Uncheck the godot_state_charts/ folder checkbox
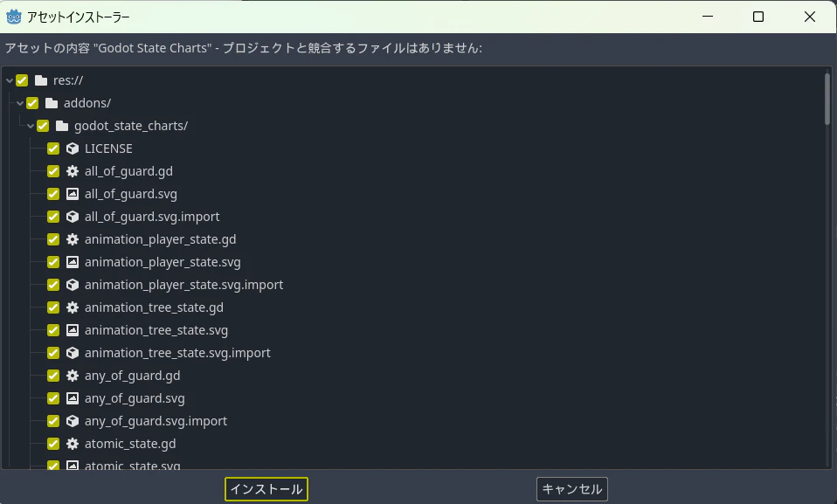Viewport: 837px width, 504px height. pos(43,126)
